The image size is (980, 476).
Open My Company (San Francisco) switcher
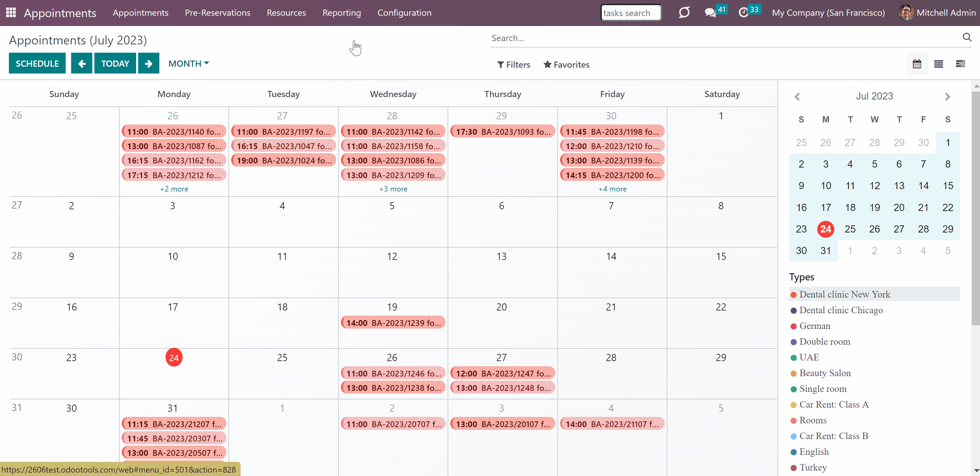(828, 13)
